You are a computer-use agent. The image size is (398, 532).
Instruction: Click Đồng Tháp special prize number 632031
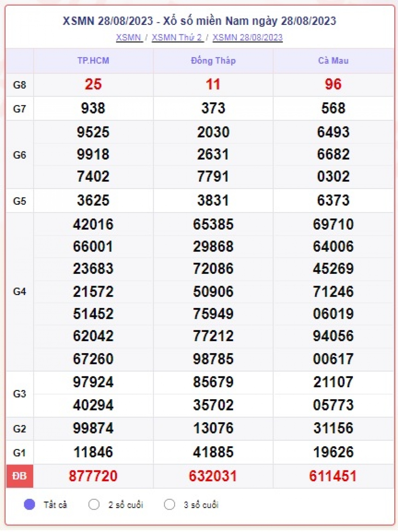point(213,476)
